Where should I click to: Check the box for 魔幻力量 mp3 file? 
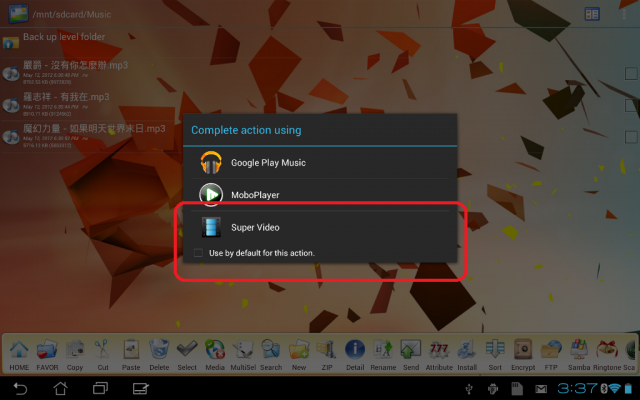(x=631, y=137)
